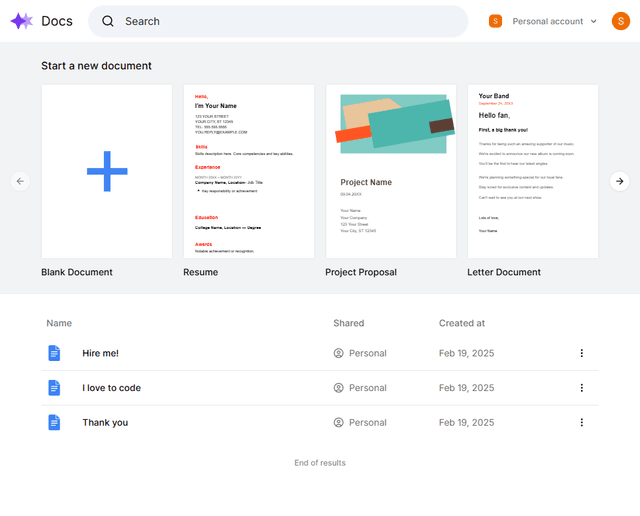Open options menu for Thank you
640x516 pixels.
coord(581,422)
